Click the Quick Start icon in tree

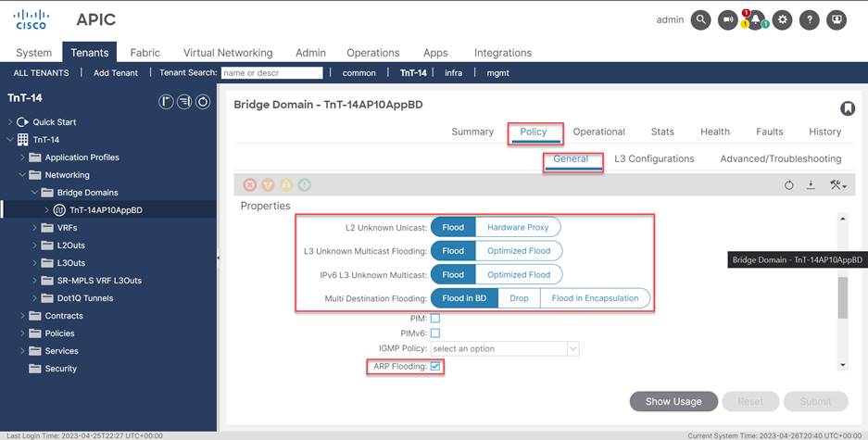(x=22, y=121)
